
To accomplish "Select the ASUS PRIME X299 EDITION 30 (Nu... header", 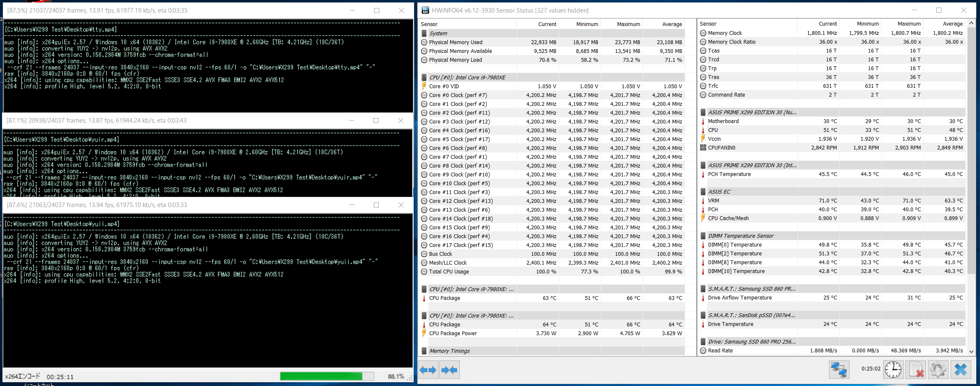I will (x=831, y=112).
